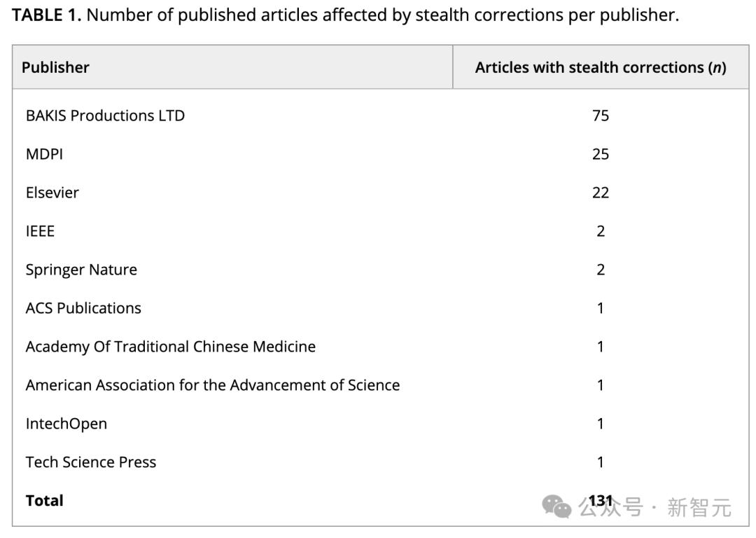Click the ACS Publications cell
Screen dimensions: 756x538
pyautogui.click(x=83, y=308)
